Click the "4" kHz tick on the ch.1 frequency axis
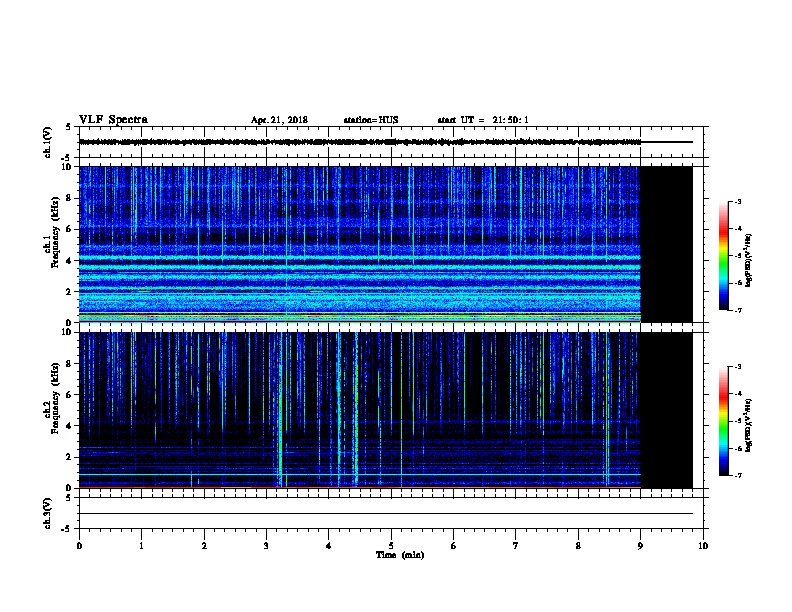 pos(69,261)
